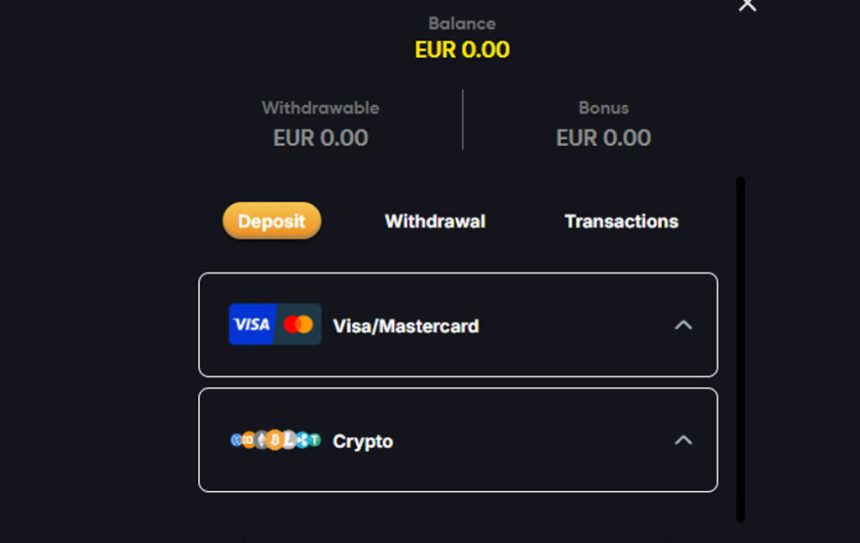Click the Bonus EUR 0.00 amount

[603, 138]
